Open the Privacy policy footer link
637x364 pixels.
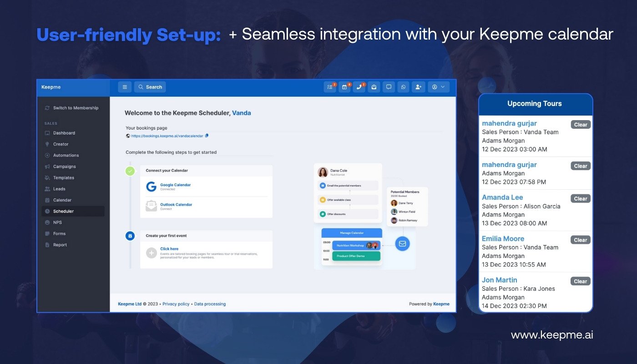176,304
